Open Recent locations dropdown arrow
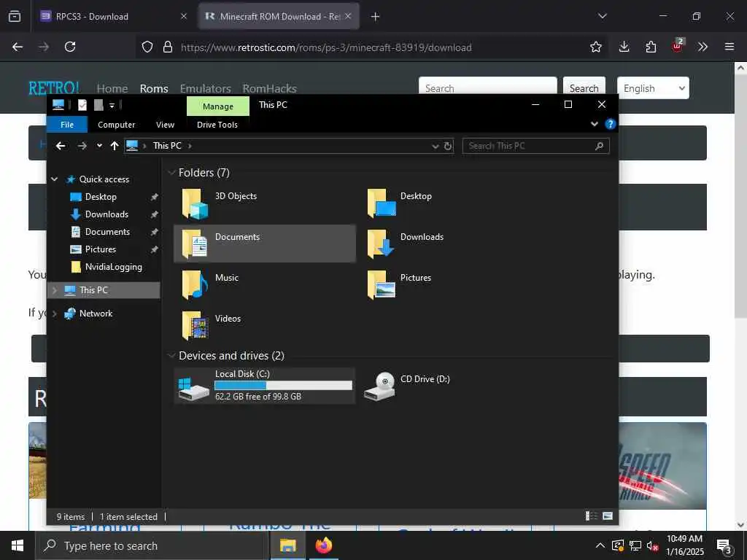The height and width of the screenshot is (560, 747). 99,146
